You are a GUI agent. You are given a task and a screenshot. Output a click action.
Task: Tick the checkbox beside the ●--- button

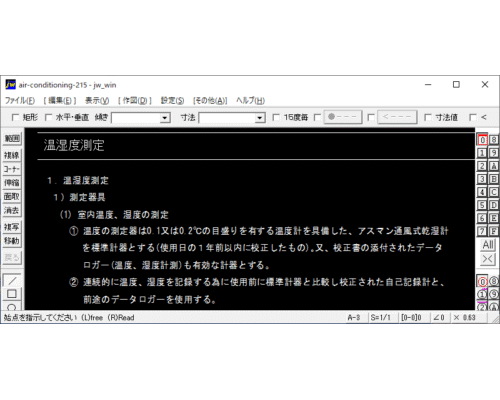318,117
